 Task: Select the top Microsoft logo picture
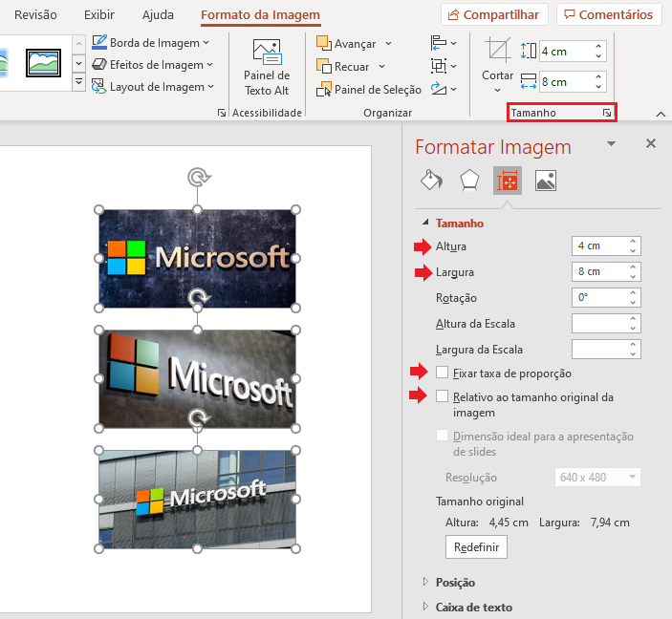pyautogui.click(x=197, y=258)
